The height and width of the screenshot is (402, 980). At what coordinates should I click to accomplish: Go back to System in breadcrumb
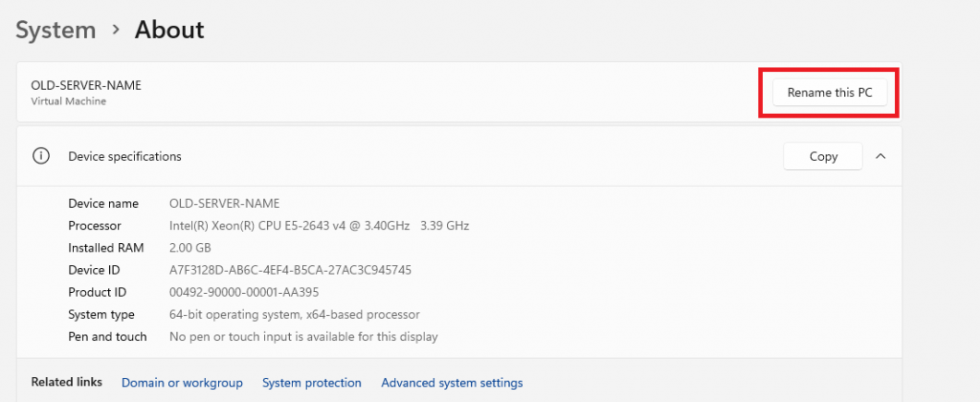coord(56,30)
